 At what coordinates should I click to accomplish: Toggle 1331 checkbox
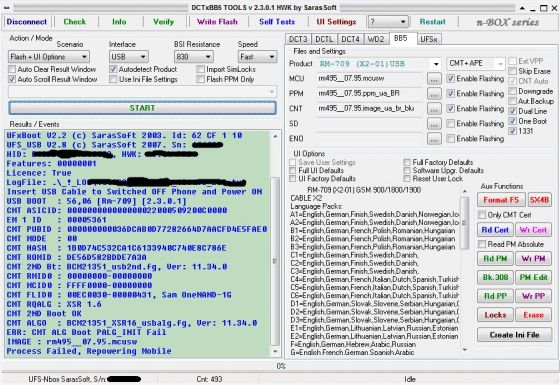tap(512, 131)
